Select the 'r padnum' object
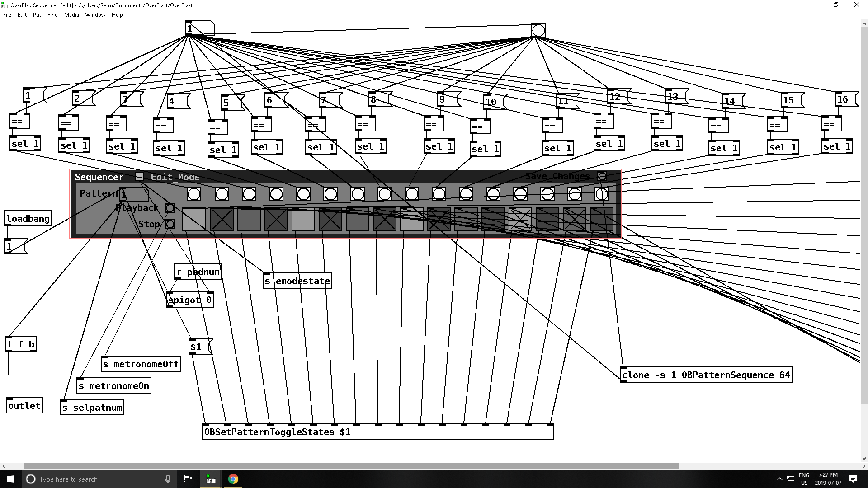868x488 pixels. (198, 272)
